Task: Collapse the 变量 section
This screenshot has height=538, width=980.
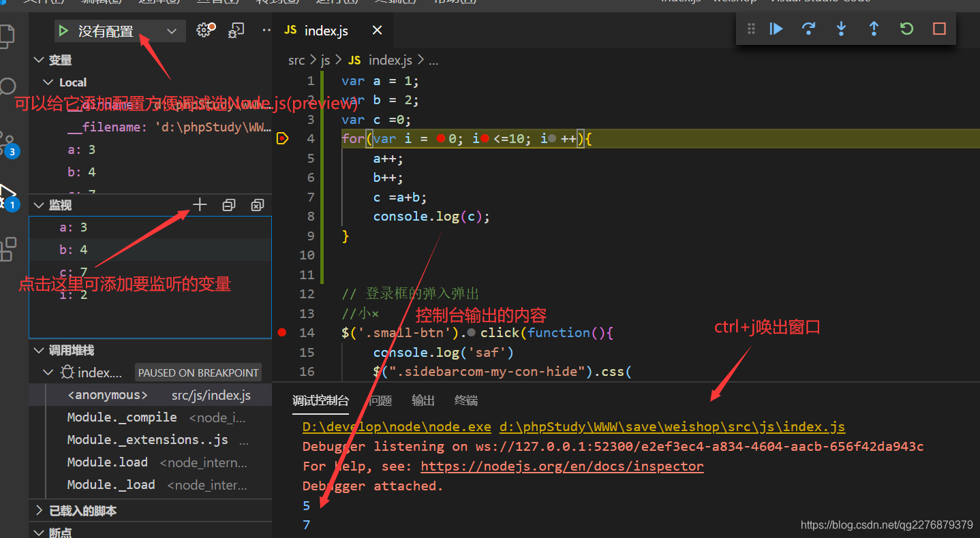Action: pyautogui.click(x=39, y=60)
